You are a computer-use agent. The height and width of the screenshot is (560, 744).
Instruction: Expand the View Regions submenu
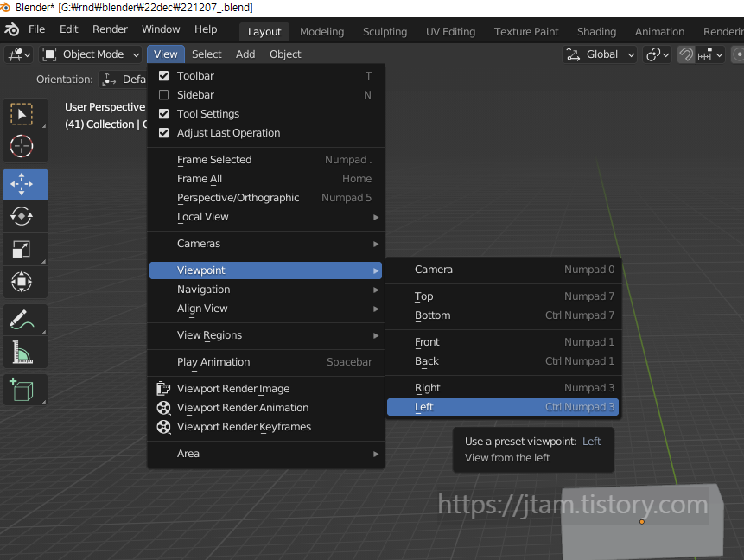[x=266, y=335]
